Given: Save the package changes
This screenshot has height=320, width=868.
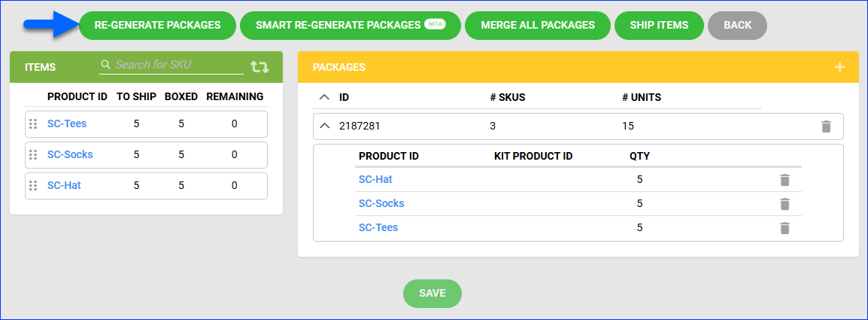Looking at the screenshot, I should [432, 293].
